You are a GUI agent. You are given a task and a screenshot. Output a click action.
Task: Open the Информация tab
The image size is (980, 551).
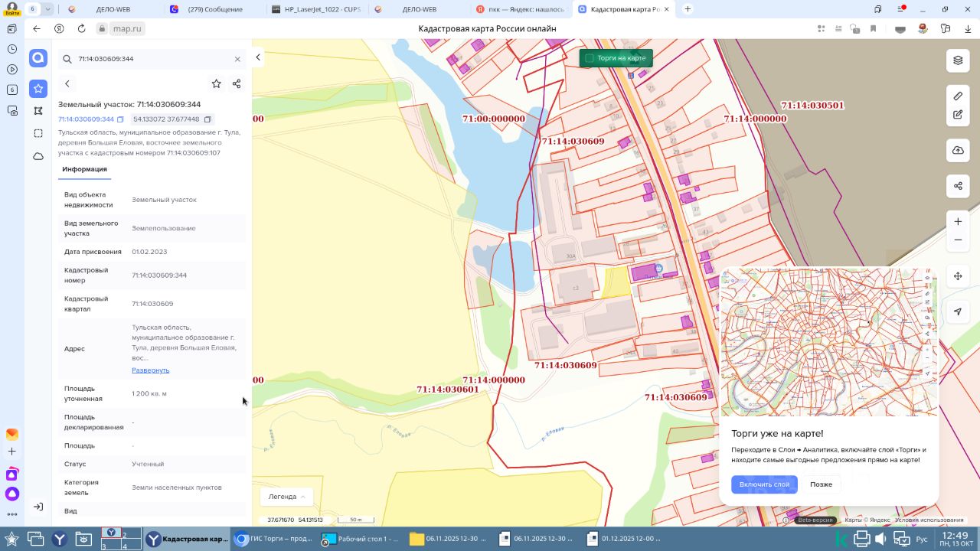pos(85,169)
